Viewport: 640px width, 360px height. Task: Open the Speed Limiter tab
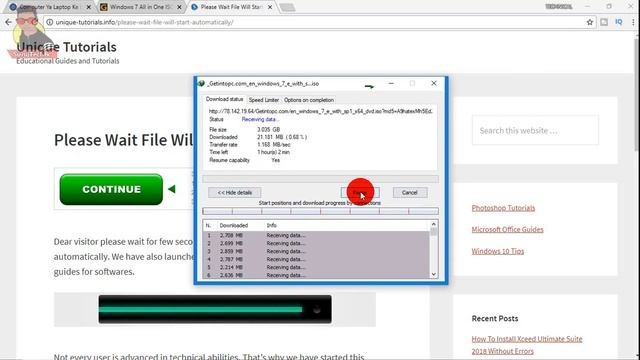[264, 100]
